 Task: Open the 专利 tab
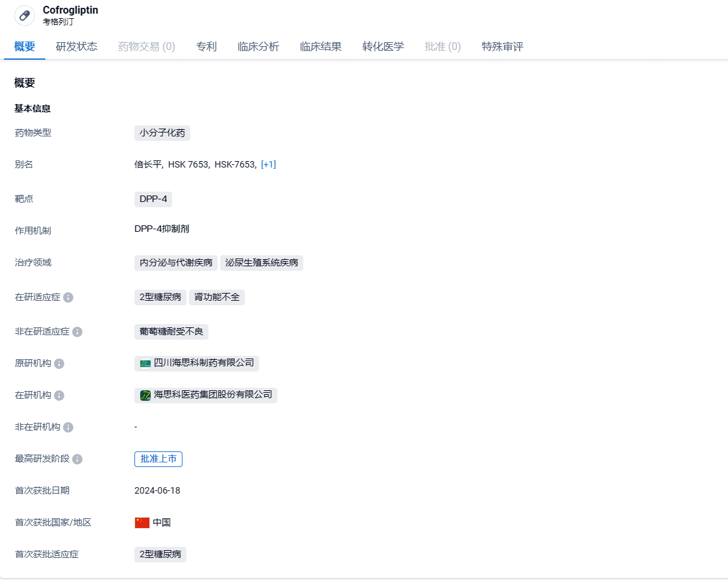pyautogui.click(x=207, y=46)
